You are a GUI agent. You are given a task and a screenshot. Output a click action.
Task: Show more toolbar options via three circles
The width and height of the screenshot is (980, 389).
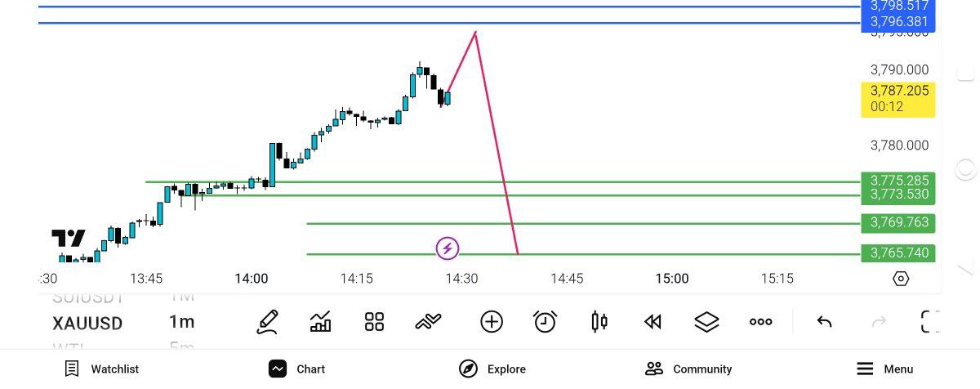(760, 322)
